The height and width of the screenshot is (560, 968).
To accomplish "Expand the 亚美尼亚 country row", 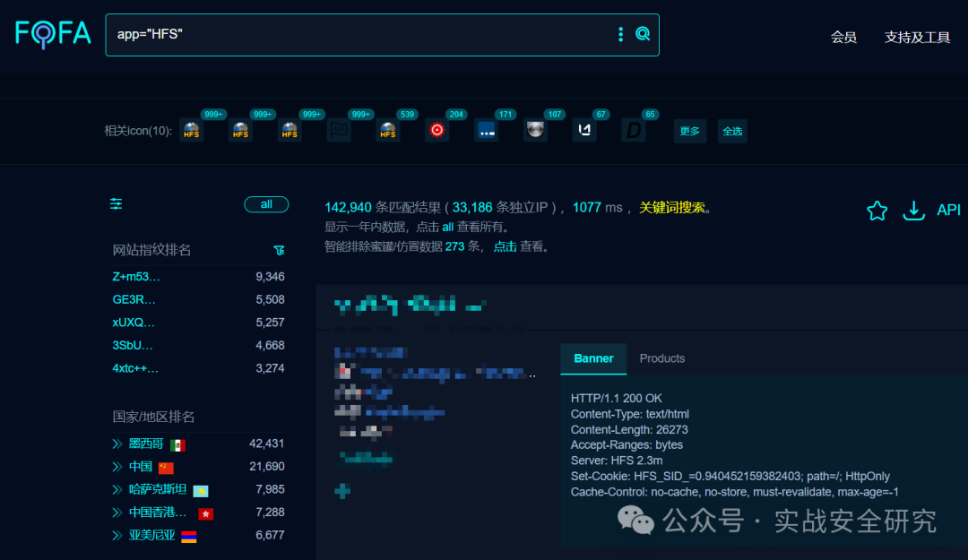I will click(x=117, y=535).
